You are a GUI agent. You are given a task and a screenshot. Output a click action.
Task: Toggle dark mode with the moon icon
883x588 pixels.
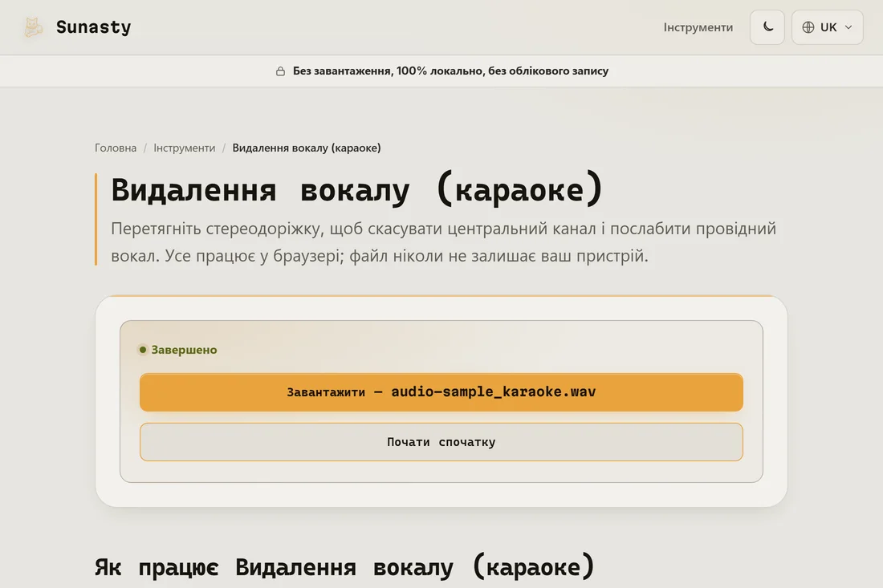click(x=767, y=27)
